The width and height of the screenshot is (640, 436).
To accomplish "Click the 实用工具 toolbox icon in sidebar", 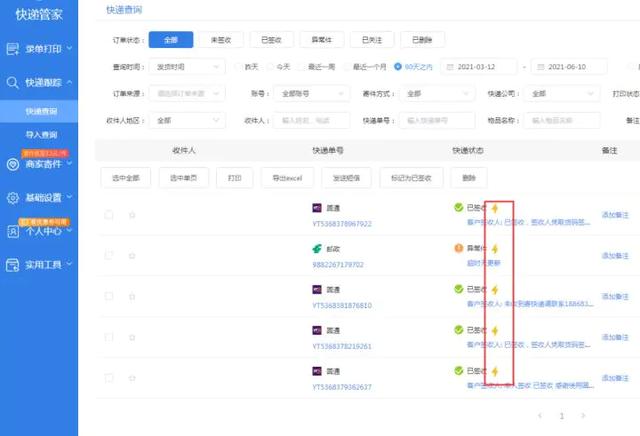I will [x=13, y=265].
